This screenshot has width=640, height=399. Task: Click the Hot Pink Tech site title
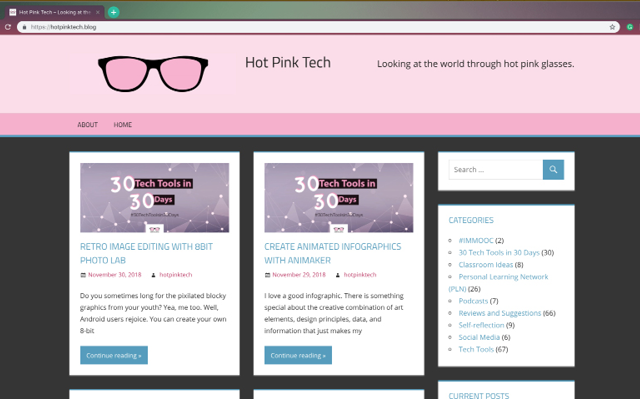click(288, 62)
